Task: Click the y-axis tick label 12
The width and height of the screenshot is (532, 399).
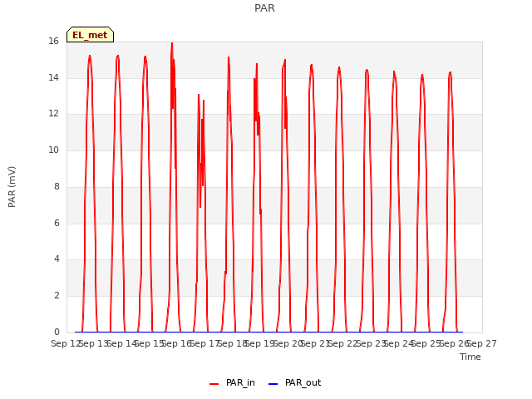Action: (x=53, y=114)
